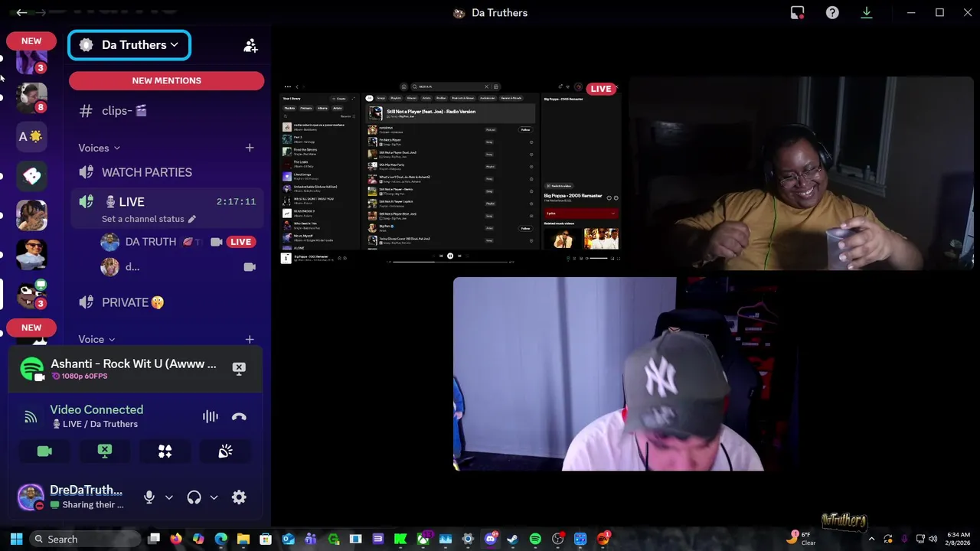
Task: Select DA TRUTH in voice list
Action: (x=150, y=242)
